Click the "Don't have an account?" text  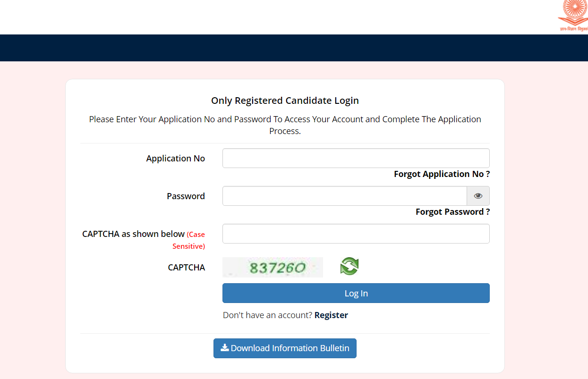click(267, 315)
